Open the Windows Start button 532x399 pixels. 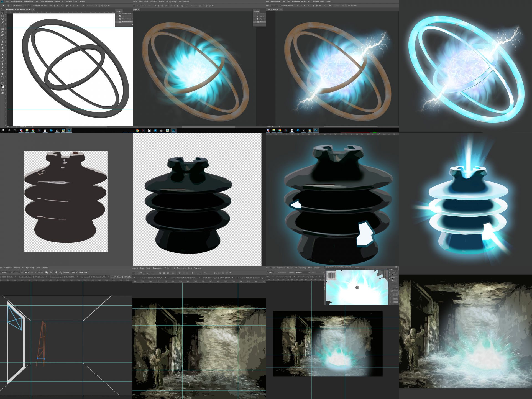click(3, 130)
